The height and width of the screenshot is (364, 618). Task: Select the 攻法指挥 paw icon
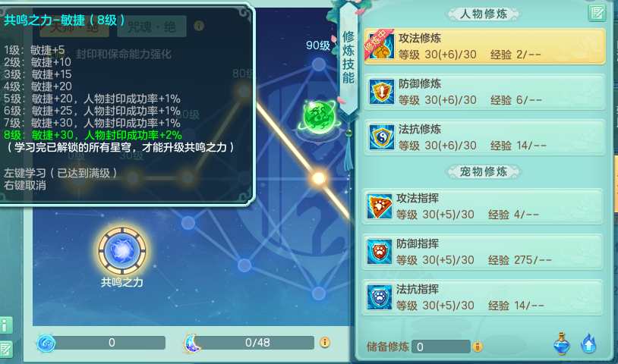[379, 206]
